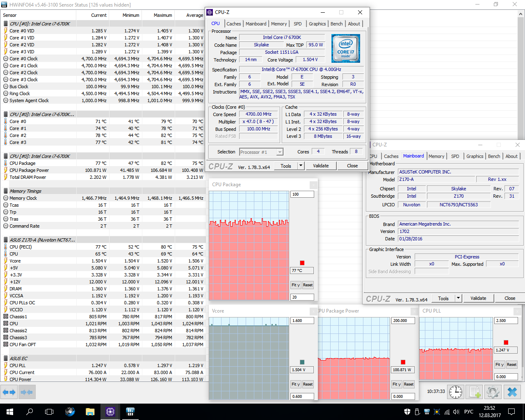Screen dimensions: 525x420
Task: Select the CPU Fan OPT sensor row
Action: 103,345
